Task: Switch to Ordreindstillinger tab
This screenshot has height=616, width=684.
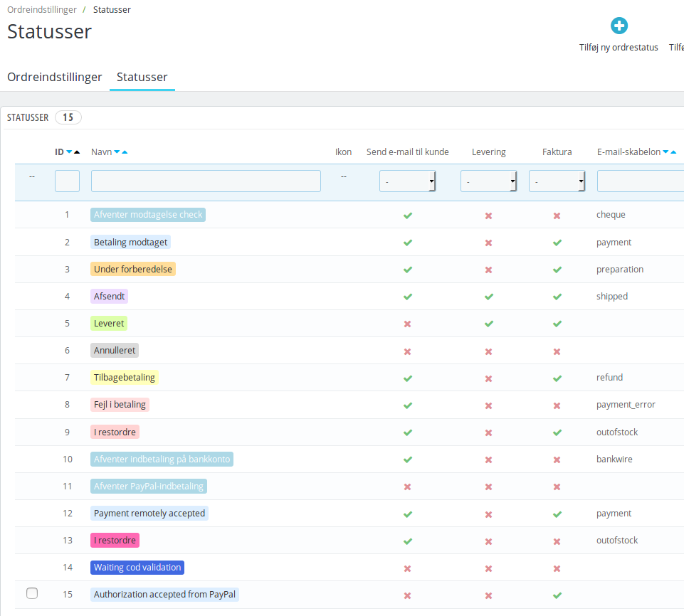Action: pyautogui.click(x=55, y=77)
